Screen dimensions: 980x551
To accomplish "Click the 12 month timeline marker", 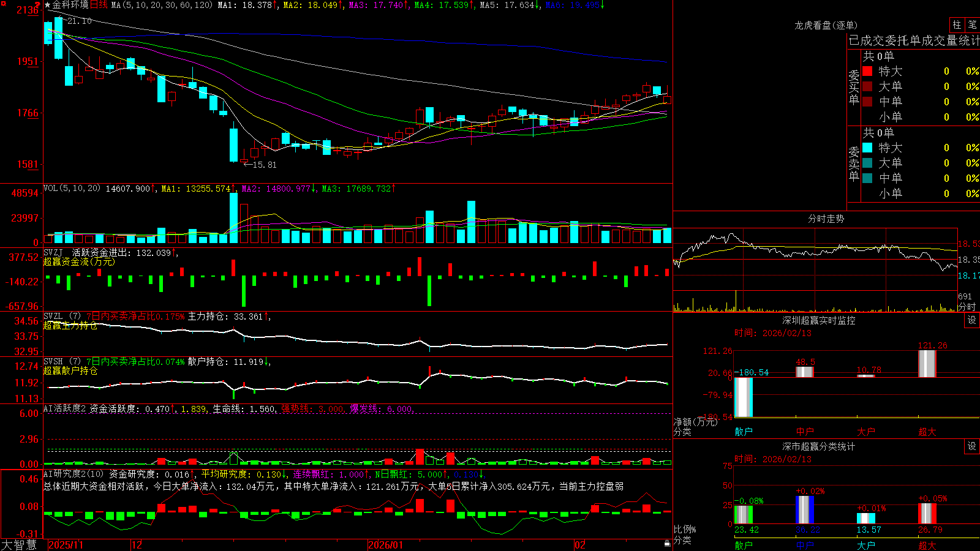I will pos(137,545).
